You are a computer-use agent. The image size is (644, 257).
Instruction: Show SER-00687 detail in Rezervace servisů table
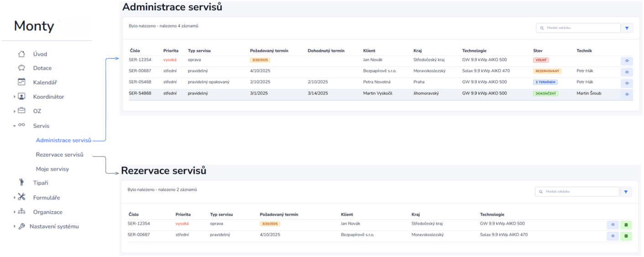613,236
